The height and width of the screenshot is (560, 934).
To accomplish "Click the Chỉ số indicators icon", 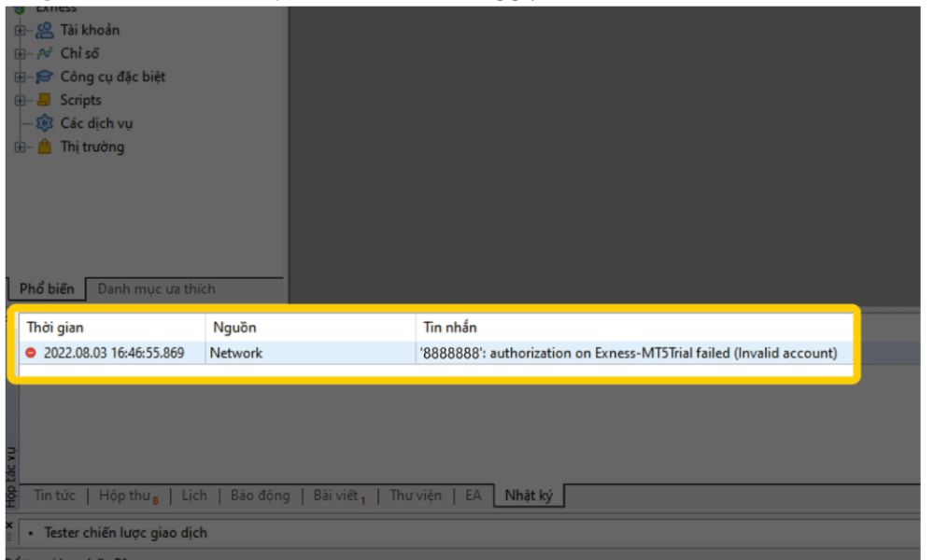I will (44, 53).
